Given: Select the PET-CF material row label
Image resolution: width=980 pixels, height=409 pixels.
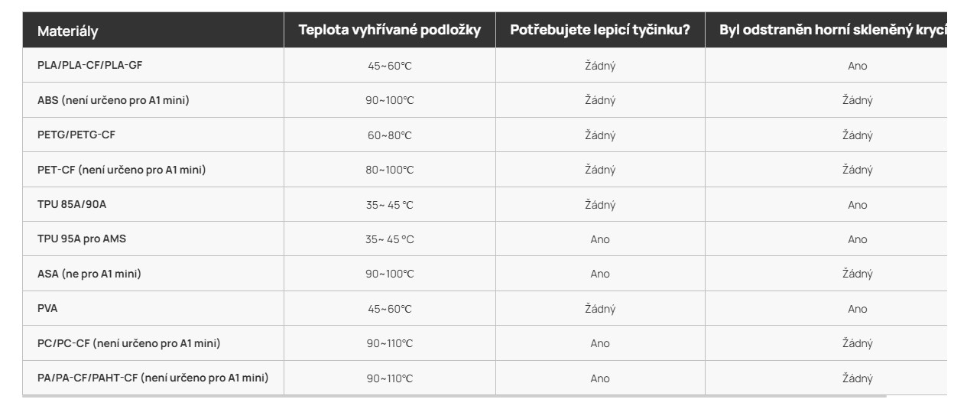Looking at the screenshot, I should click(122, 170).
